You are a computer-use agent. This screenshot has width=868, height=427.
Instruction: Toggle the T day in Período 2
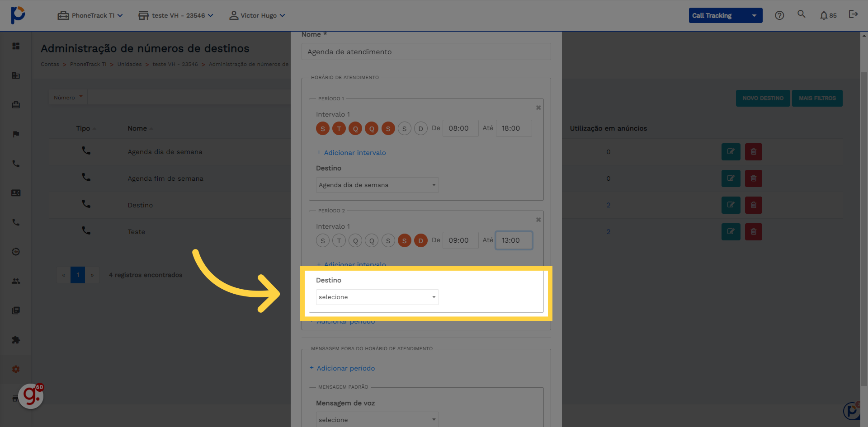339,240
